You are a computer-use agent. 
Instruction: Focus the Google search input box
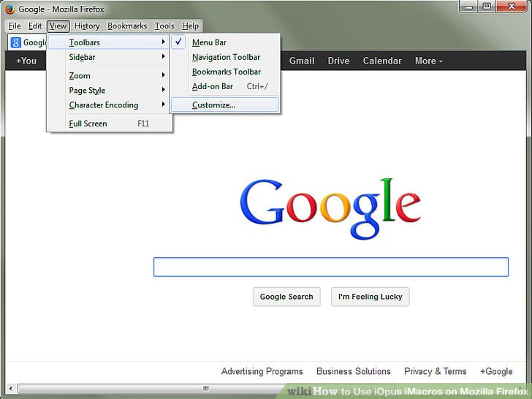point(331,267)
